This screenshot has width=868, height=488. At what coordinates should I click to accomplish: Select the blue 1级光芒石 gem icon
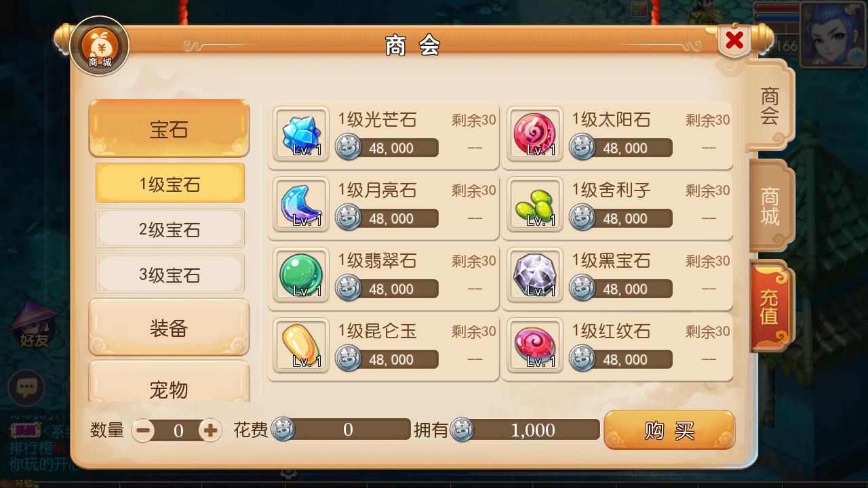(301, 134)
